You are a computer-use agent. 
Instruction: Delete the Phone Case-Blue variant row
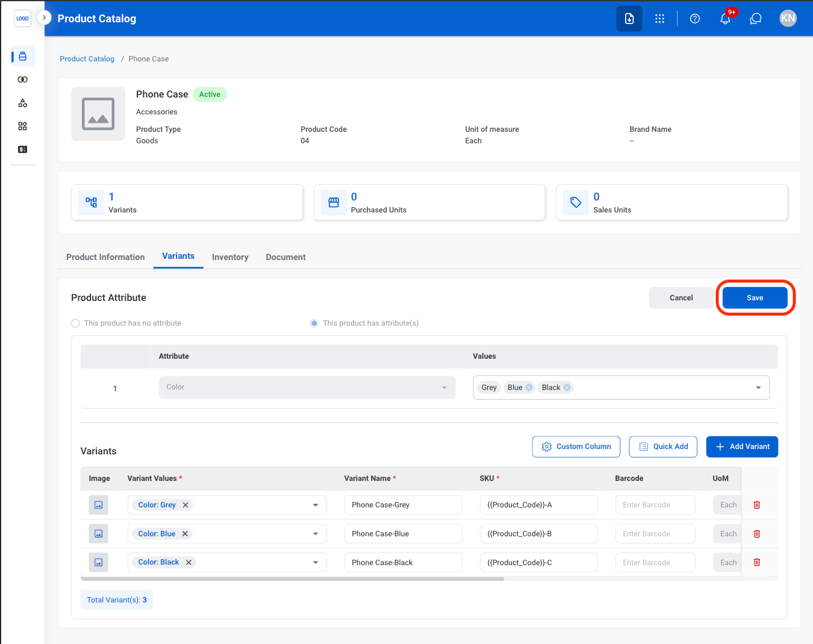pyautogui.click(x=757, y=534)
